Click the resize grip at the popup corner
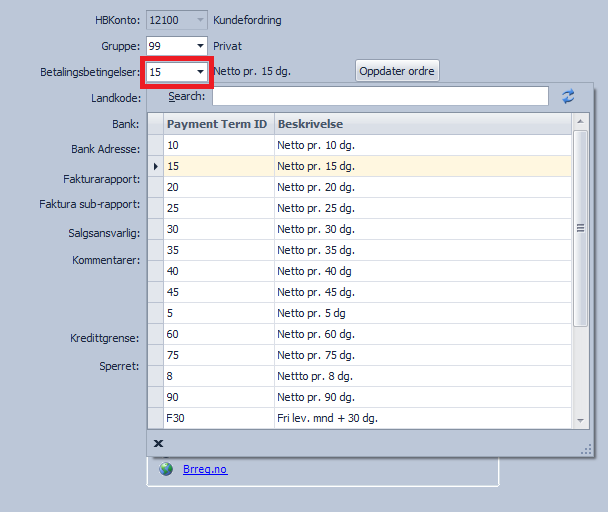The height and width of the screenshot is (512, 608). pos(586,450)
